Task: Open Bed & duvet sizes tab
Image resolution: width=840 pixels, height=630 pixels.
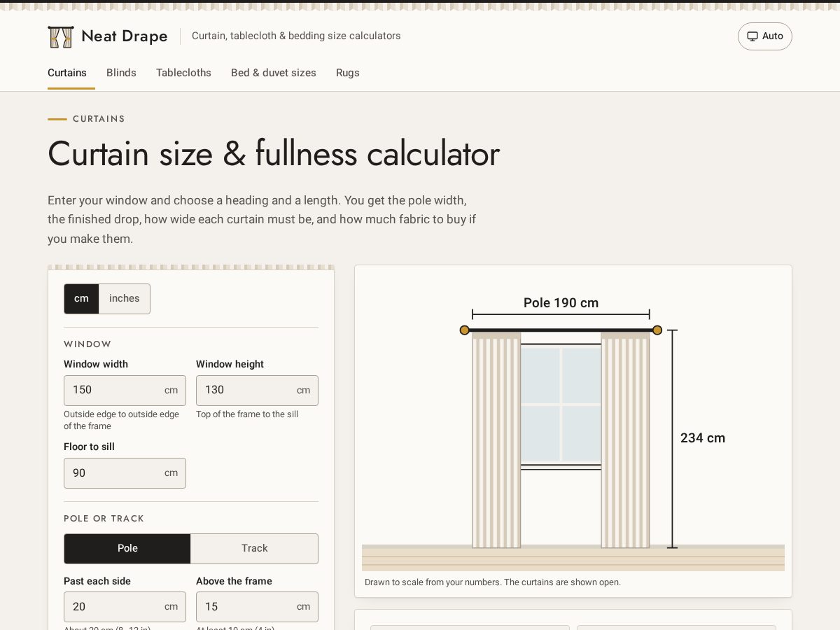Action: pyautogui.click(x=274, y=73)
